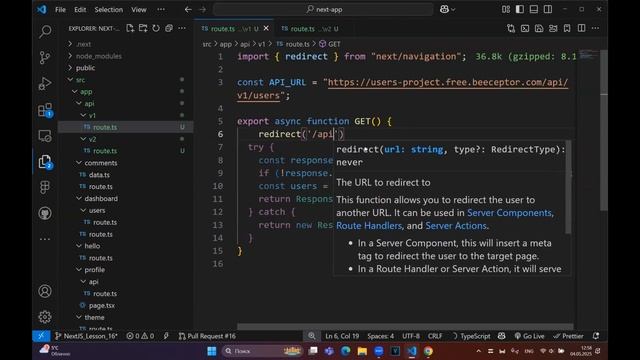The height and width of the screenshot is (360, 640).
Task: Click the save icon in editor toolbar
Action: pos(539,28)
